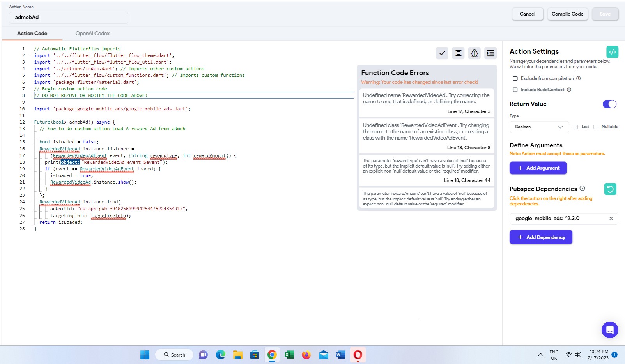
Task: Click the highlighted 'object:' text
Action: click(x=70, y=162)
